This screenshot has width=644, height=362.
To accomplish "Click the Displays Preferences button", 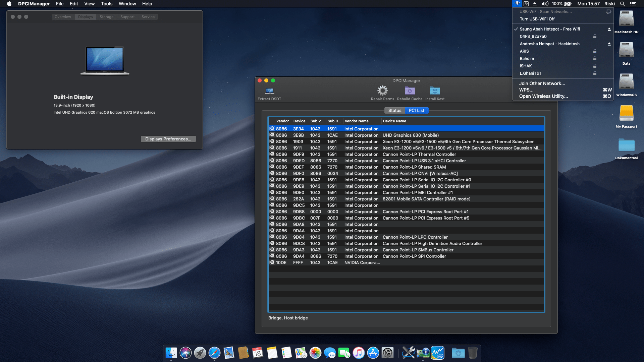I will [168, 139].
